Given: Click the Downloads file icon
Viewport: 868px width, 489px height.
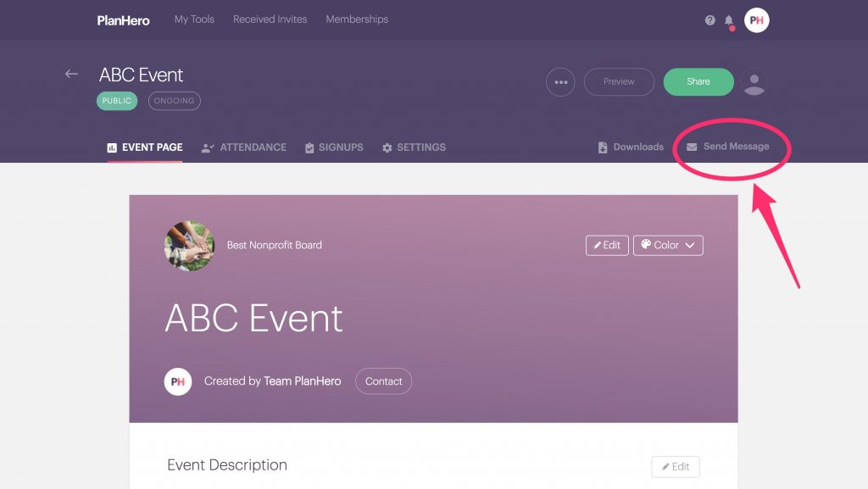Looking at the screenshot, I should (602, 147).
